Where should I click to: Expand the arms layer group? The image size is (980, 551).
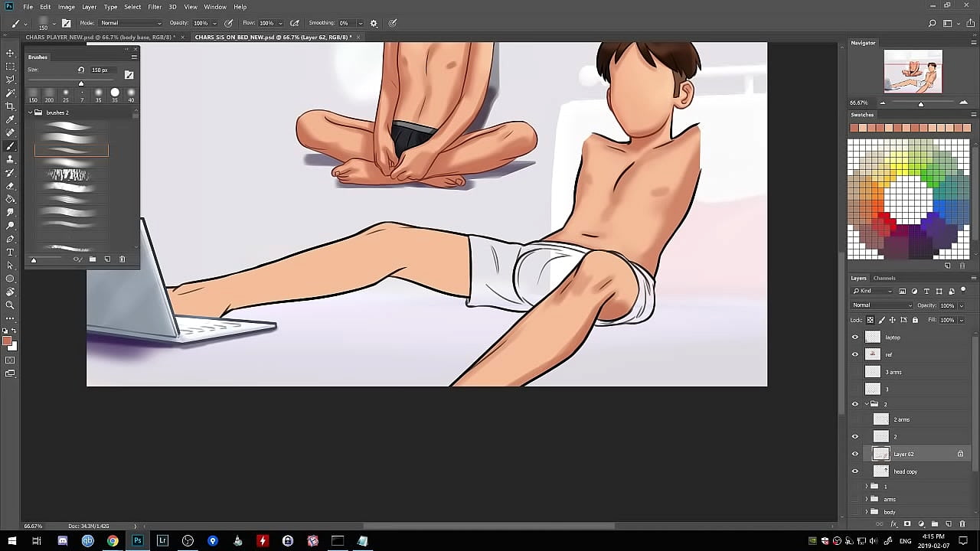867,499
